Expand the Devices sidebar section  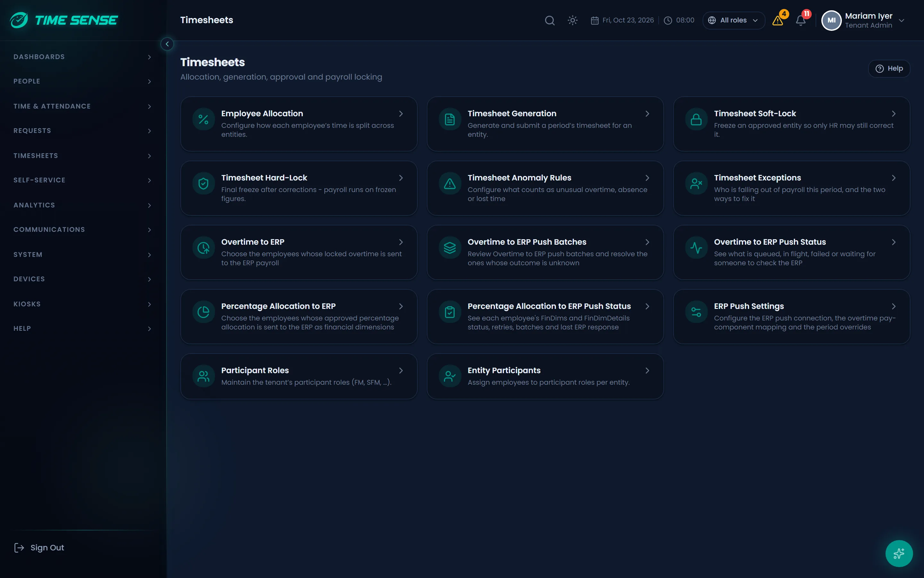pos(83,279)
